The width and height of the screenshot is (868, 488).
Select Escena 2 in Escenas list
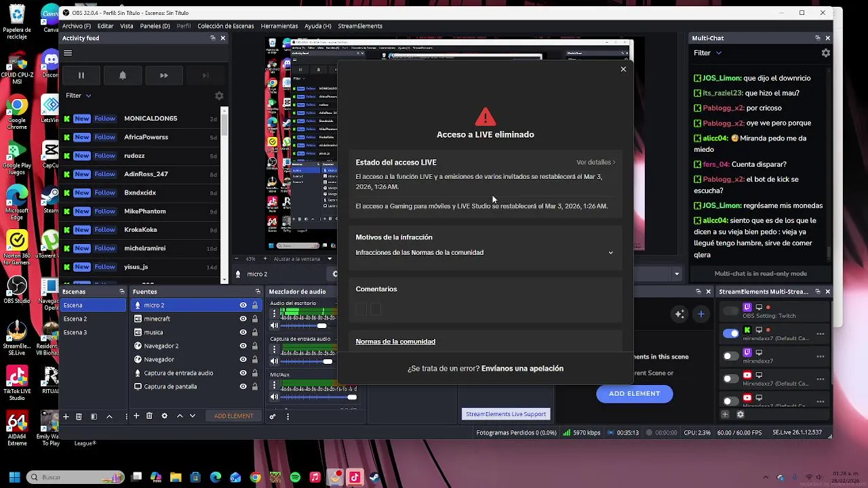point(94,319)
